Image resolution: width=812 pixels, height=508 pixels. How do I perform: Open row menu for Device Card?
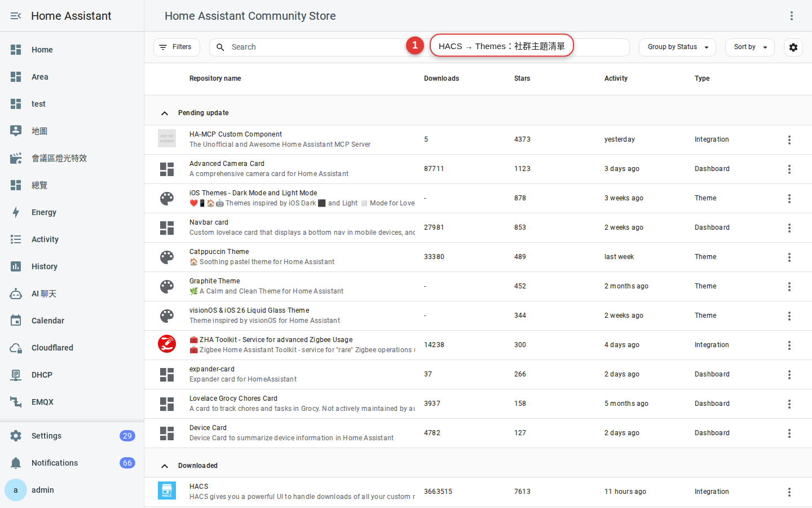click(789, 433)
